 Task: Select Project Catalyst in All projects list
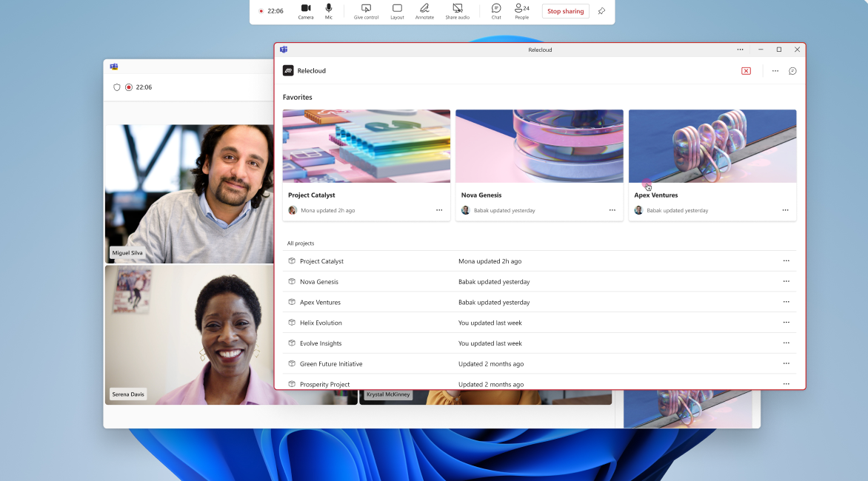pos(539,261)
